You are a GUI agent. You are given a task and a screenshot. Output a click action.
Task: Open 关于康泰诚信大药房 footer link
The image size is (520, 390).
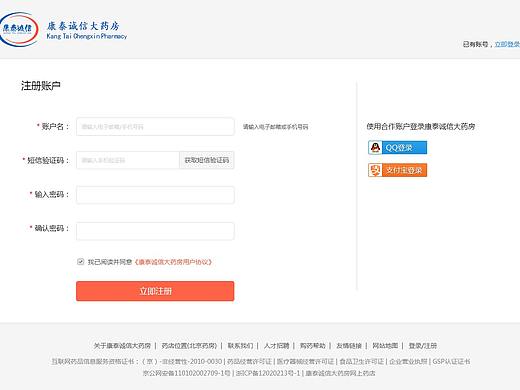122,346
